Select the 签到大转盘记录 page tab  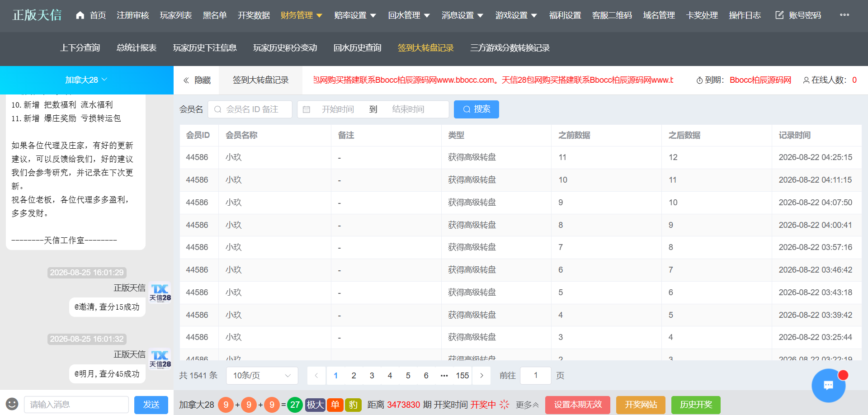[261, 80]
